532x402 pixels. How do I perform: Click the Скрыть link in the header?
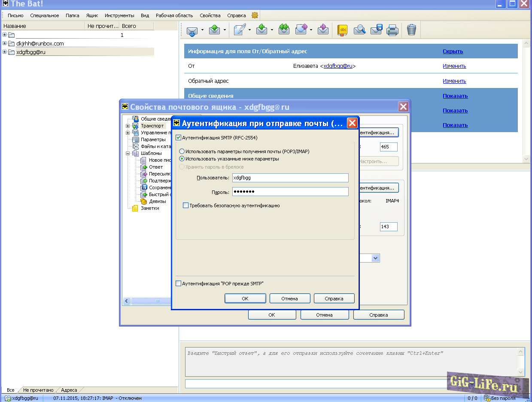(453, 51)
